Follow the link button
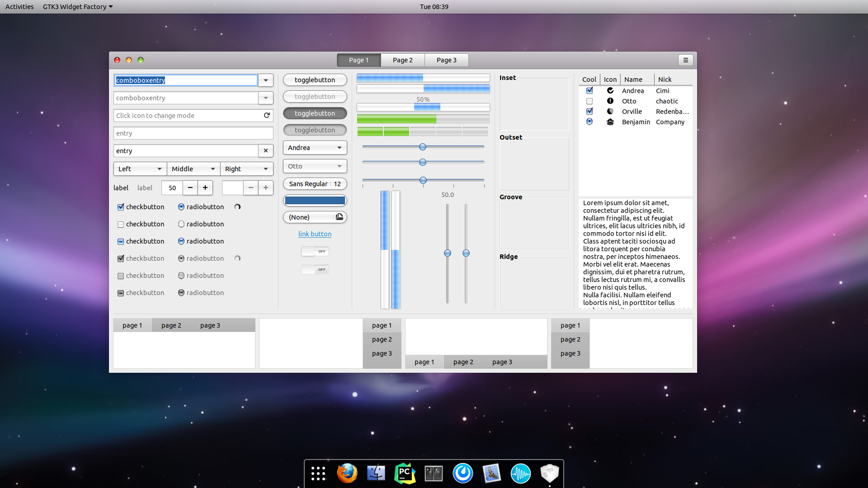The image size is (868, 488). point(315,234)
